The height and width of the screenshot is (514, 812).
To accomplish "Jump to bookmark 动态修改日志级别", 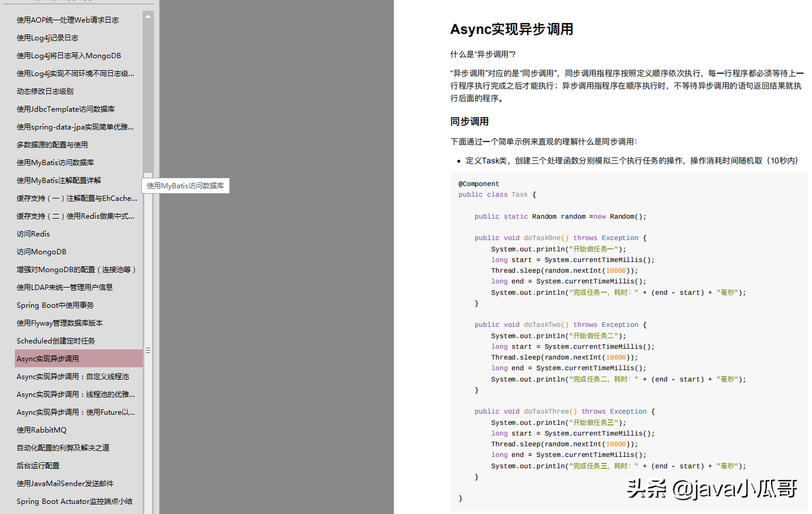I will pyautogui.click(x=45, y=91).
